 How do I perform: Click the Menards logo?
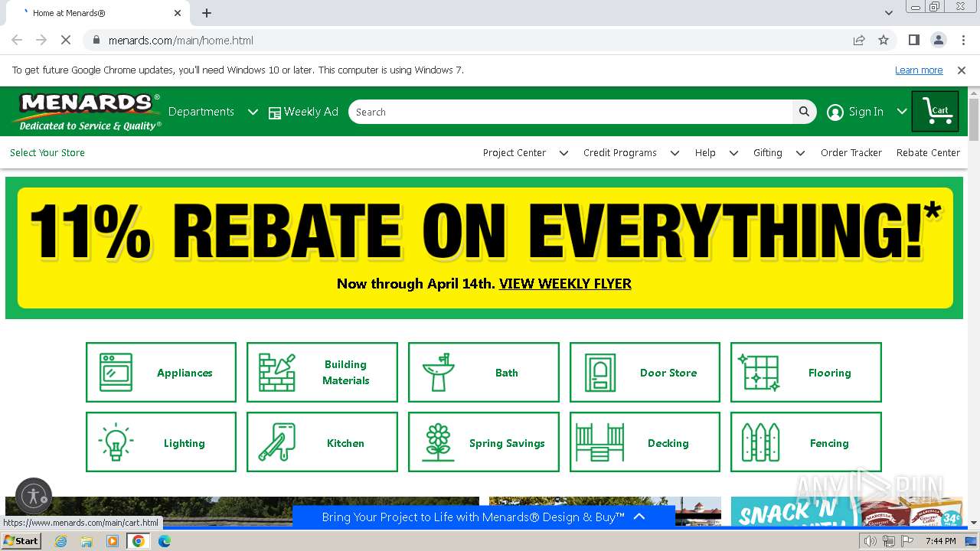click(x=87, y=112)
